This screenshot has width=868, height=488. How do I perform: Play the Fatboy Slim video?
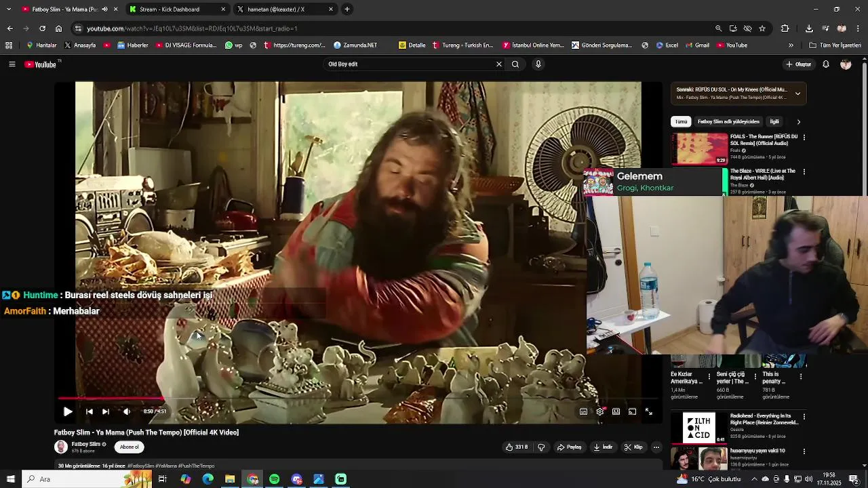(68, 411)
